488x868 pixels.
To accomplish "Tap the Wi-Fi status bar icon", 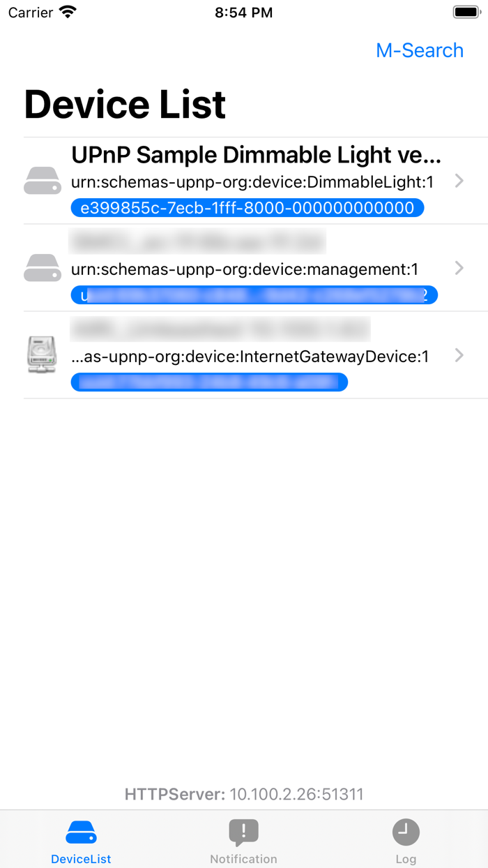I will tap(65, 11).
